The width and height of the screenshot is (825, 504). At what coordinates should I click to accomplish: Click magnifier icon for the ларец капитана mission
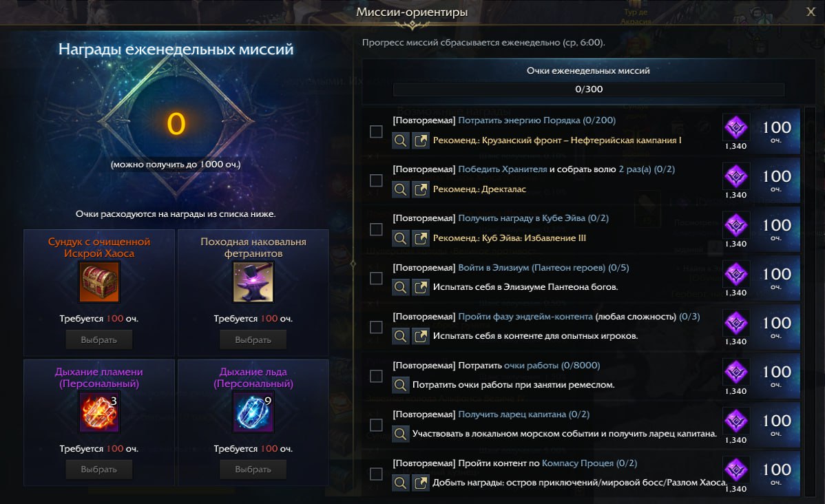click(x=400, y=434)
